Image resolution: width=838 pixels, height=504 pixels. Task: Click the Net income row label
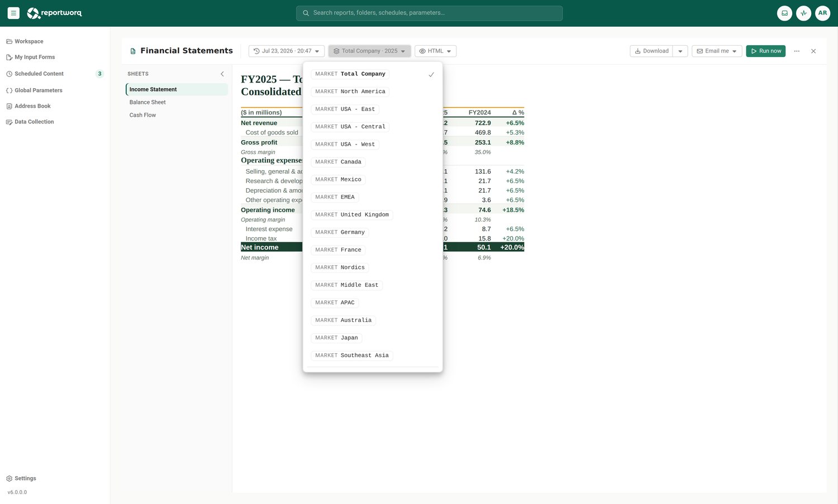[x=259, y=247]
